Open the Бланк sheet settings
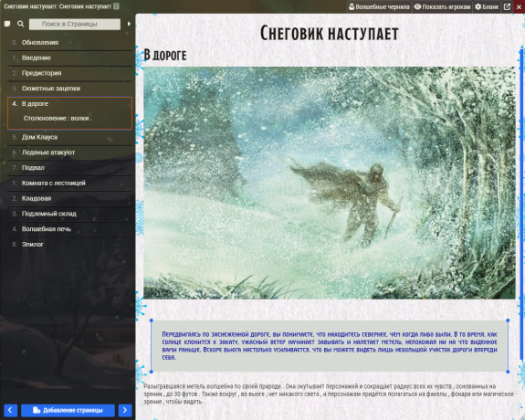The width and height of the screenshot is (525, 420). pos(487,6)
